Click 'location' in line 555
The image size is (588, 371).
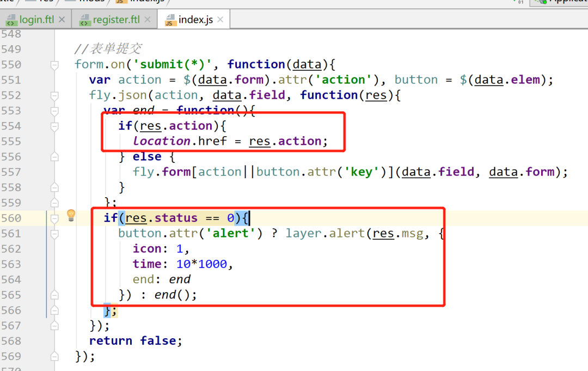point(162,141)
